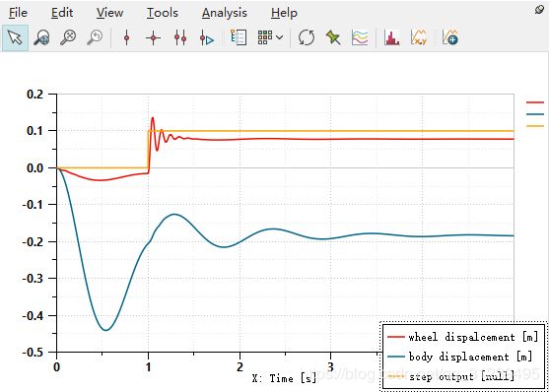Select the arrow pointer tool

(x=15, y=37)
